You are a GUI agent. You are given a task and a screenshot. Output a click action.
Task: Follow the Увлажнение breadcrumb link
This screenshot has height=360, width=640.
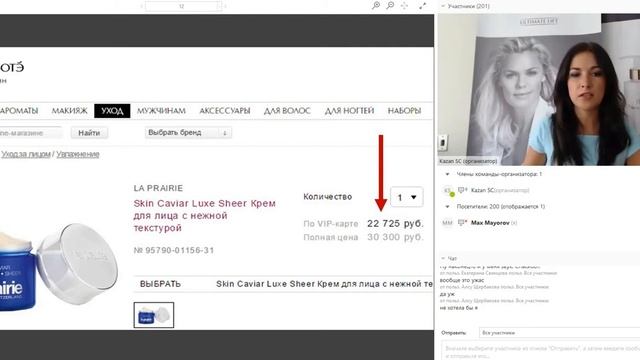[78, 154]
